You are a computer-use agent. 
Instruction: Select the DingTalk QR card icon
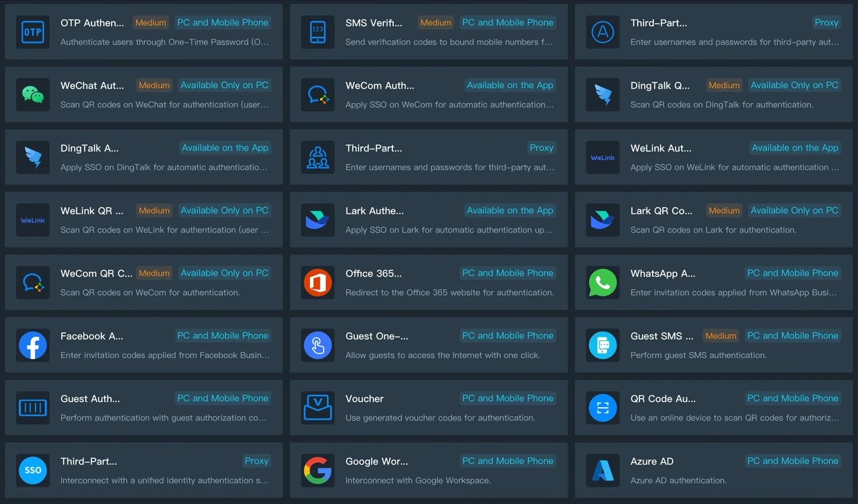point(603,94)
